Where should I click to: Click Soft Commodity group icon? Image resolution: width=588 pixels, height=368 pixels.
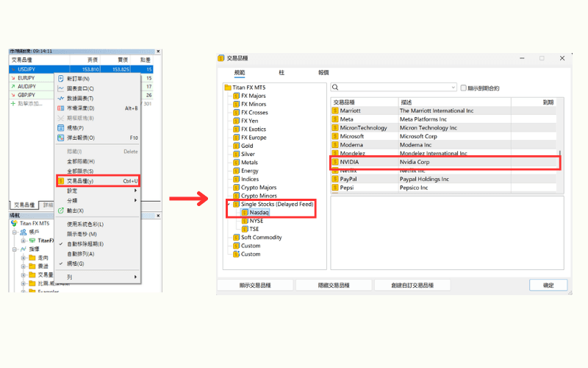click(x=236, y=237)
